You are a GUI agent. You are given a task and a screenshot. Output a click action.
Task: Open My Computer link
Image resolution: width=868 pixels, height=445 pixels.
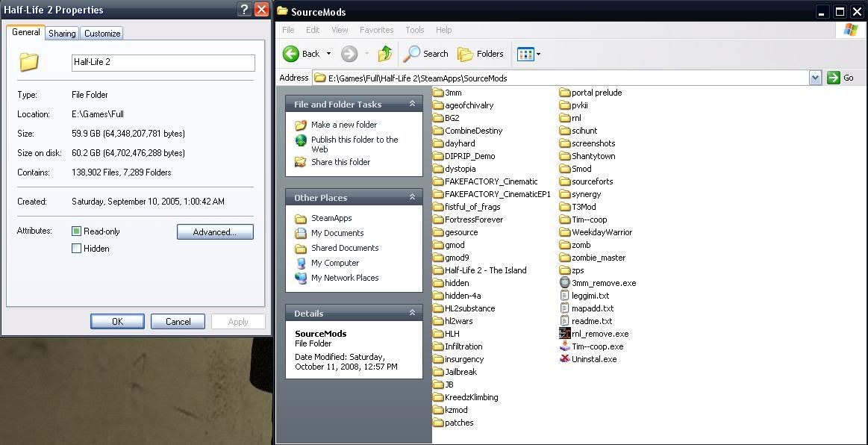(335, 263)
